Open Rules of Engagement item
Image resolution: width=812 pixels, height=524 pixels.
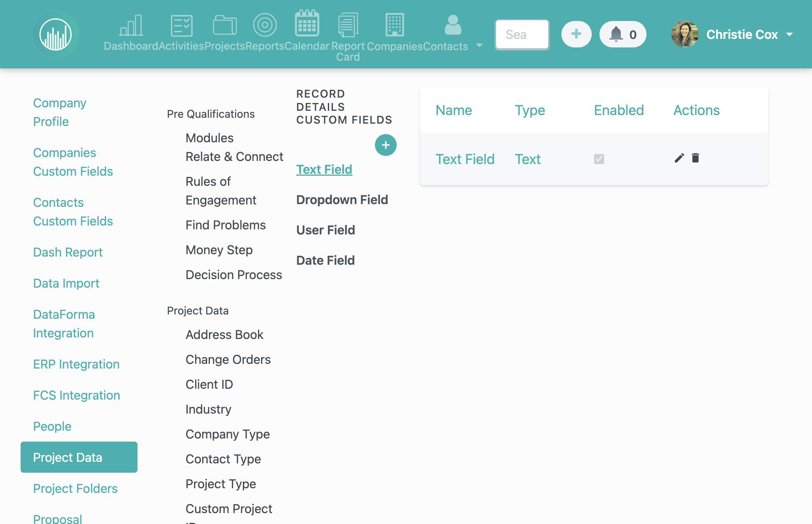pos(221,191)
